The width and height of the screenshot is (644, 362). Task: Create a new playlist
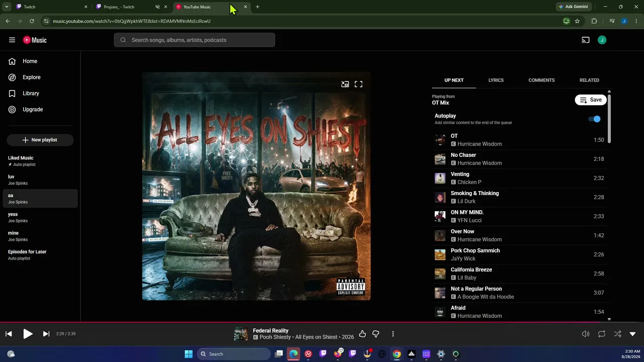click(40, 140)
